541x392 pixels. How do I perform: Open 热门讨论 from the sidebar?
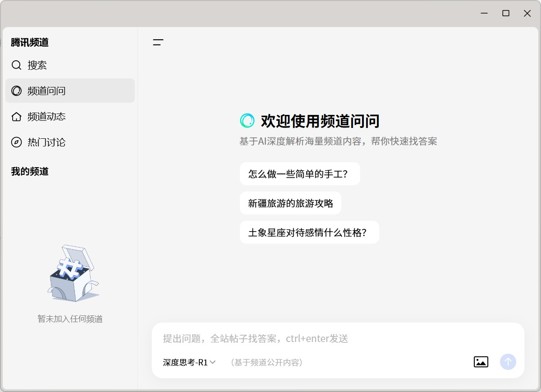click(47, 142)
